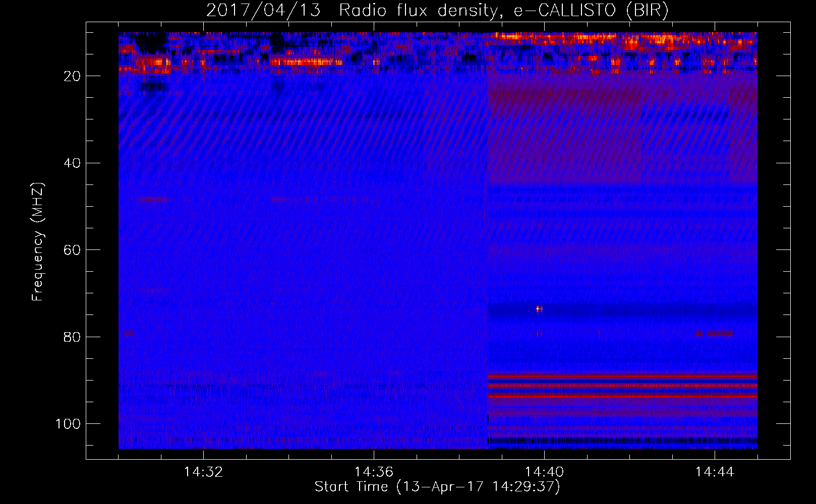This screenshot has width=816, height=504.
Task: Click the '40' frequency tick label
Action: pos(72,163)
